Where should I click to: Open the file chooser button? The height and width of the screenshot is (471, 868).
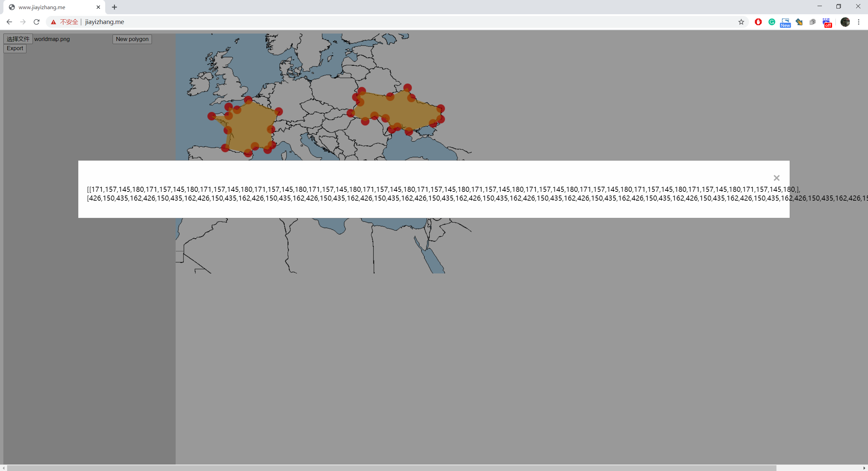pos(18,39)
